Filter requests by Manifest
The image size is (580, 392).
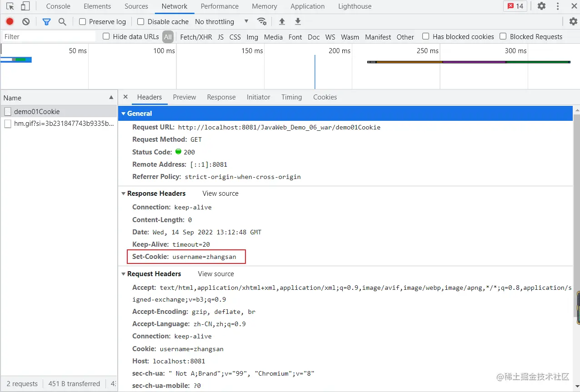(x=378, y=37)
